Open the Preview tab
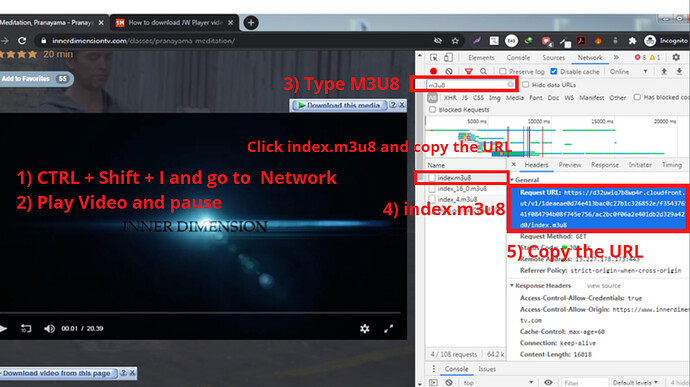The image size is (690, 387). point(570,165)
